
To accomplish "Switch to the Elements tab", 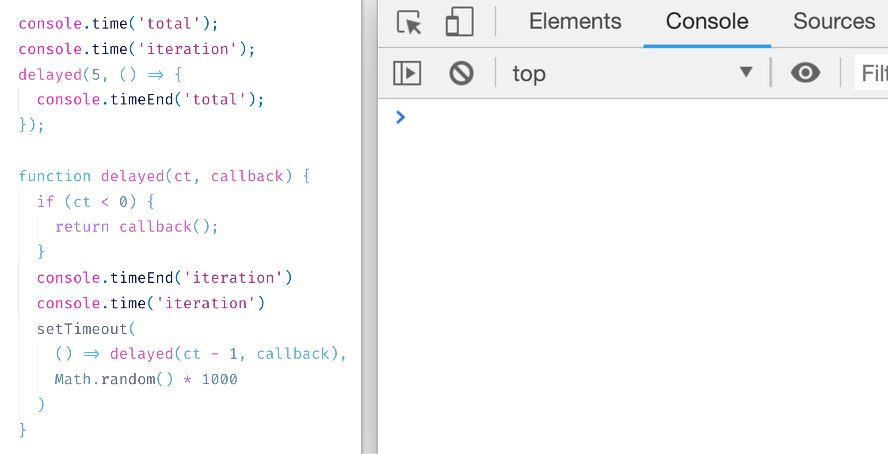I will click(575, 22).
